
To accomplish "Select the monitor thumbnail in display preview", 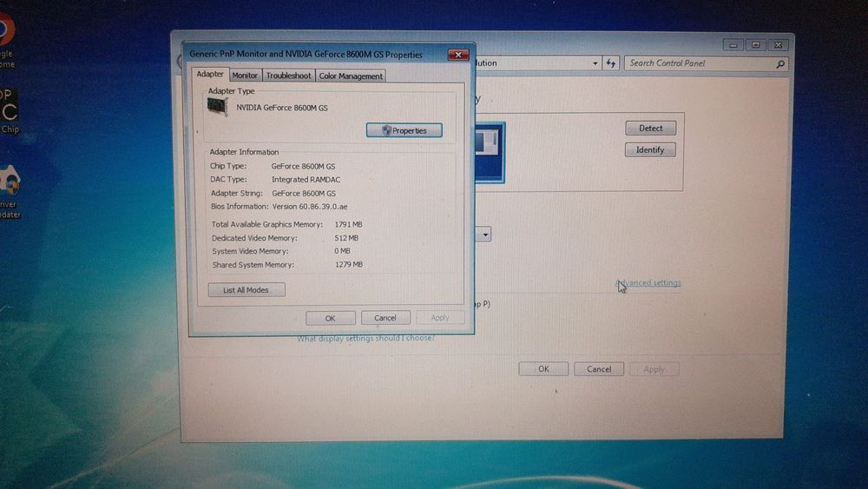I will (x=490, y=152).
